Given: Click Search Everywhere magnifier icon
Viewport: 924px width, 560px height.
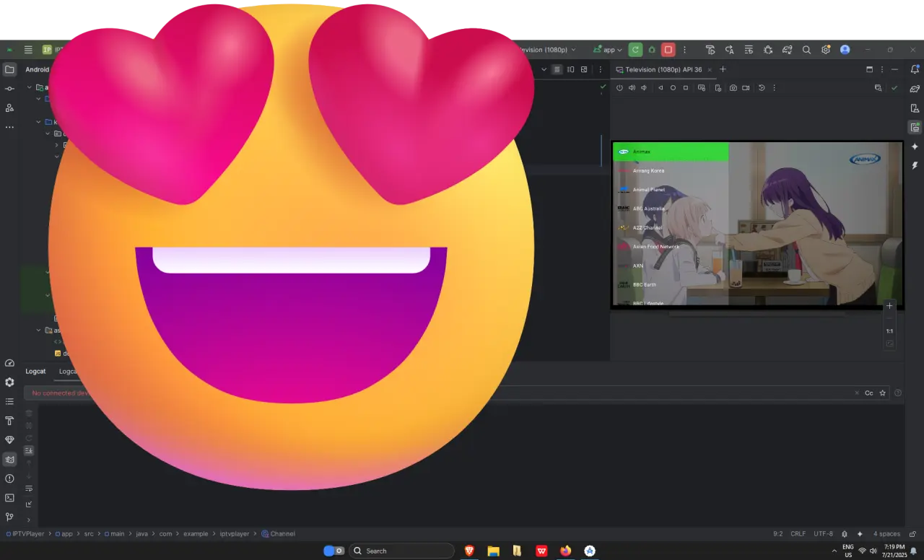Looking at the screenshot, I should click(806, 50).
